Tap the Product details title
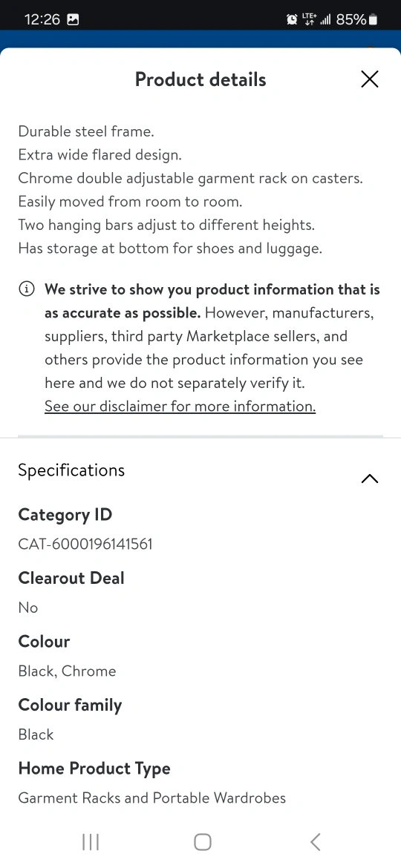This screenshot has height=868, width=401. point(200,79)
